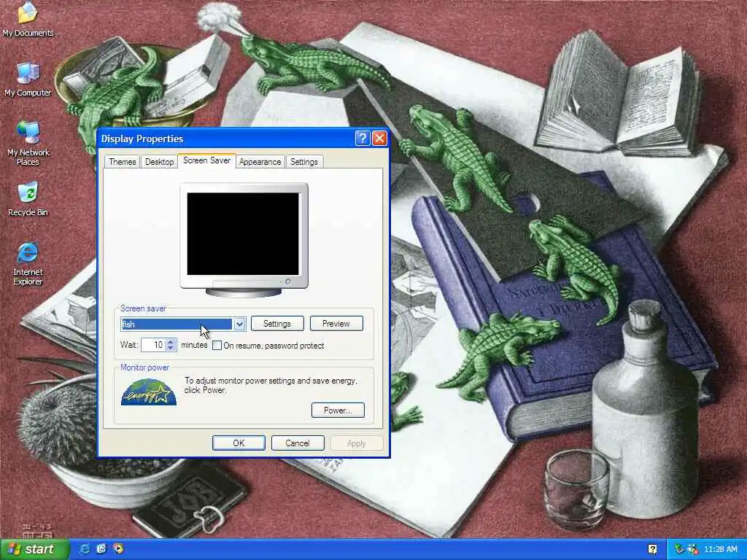Open the Start menu
Viewport: 747px width, 560px height.
tap(34, 549)
